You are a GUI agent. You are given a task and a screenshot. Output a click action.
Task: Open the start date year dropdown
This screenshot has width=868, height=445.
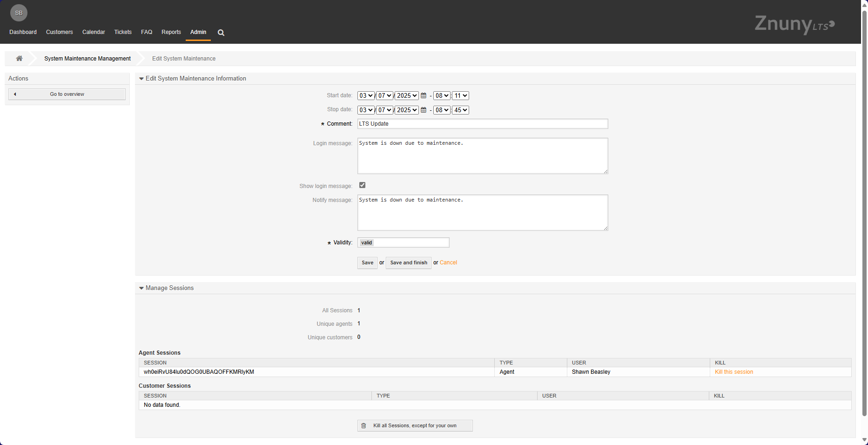(x=407, y=96)
